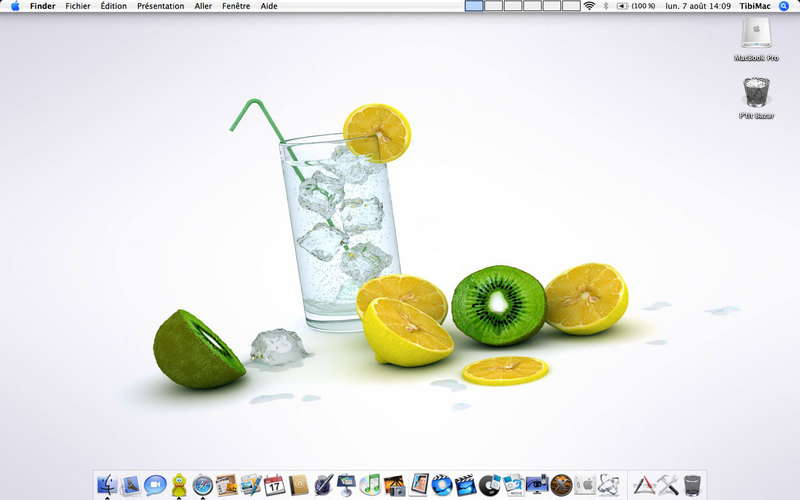Image resolution: width=800 pixels, height=500 pixels.
Task: Open the Utilities tools folder in Dock
Action: (668, 485)
